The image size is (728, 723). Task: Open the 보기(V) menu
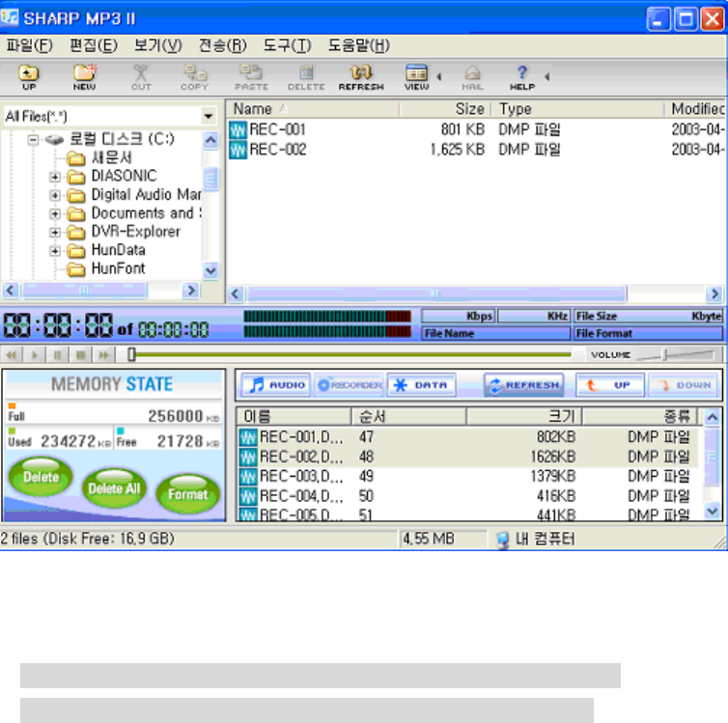coord(157,45)
